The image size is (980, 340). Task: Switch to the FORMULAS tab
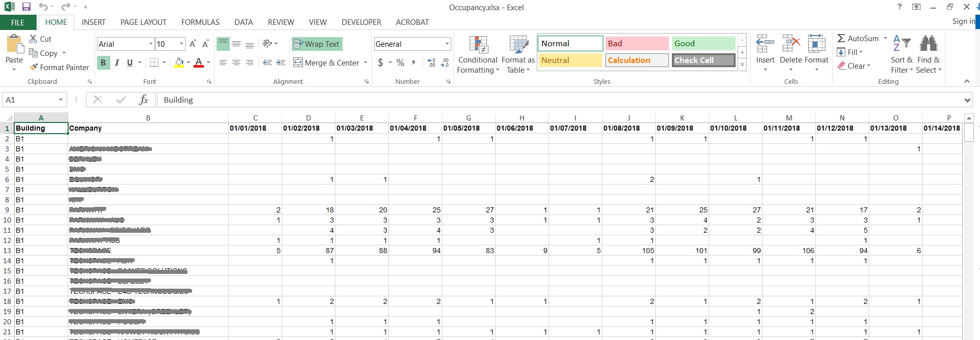click(200, 22)
